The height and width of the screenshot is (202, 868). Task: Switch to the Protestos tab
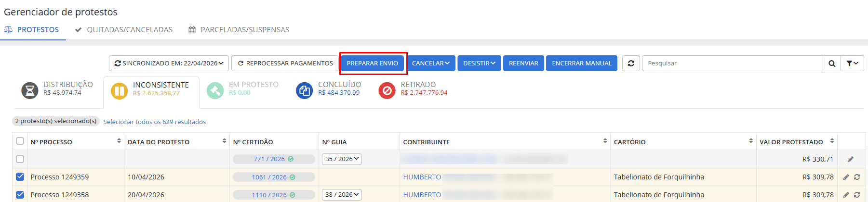[32, 30]
